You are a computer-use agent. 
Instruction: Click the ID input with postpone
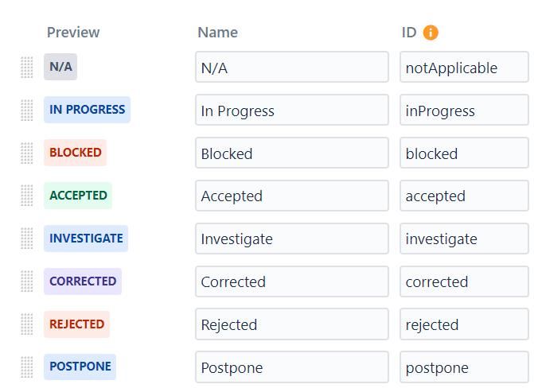pyautogui.click(x=464, y=367)
